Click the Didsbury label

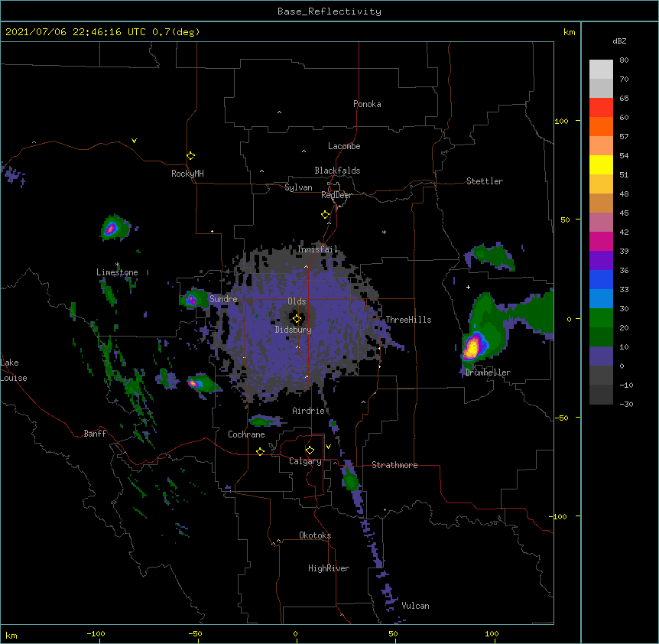coord(294,330)
